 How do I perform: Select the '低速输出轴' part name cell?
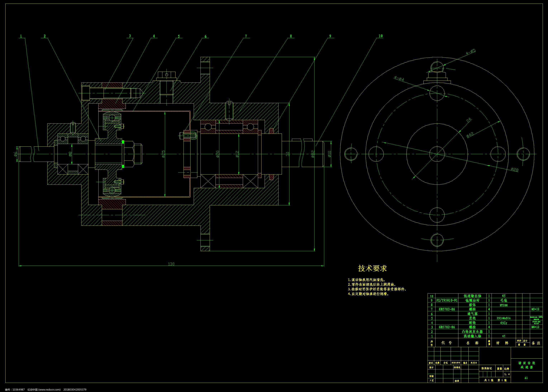pos(472,296)
